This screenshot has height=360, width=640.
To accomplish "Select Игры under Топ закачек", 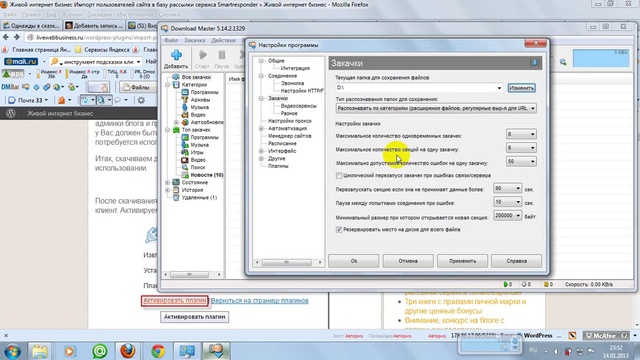I will click(197, 152).
